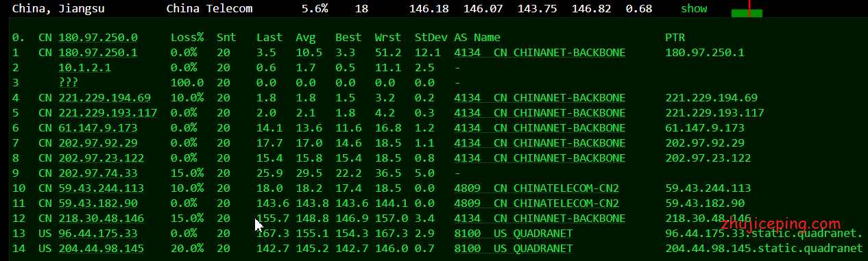Click the green 'show' link
The image size is (868, 261).
694,9
